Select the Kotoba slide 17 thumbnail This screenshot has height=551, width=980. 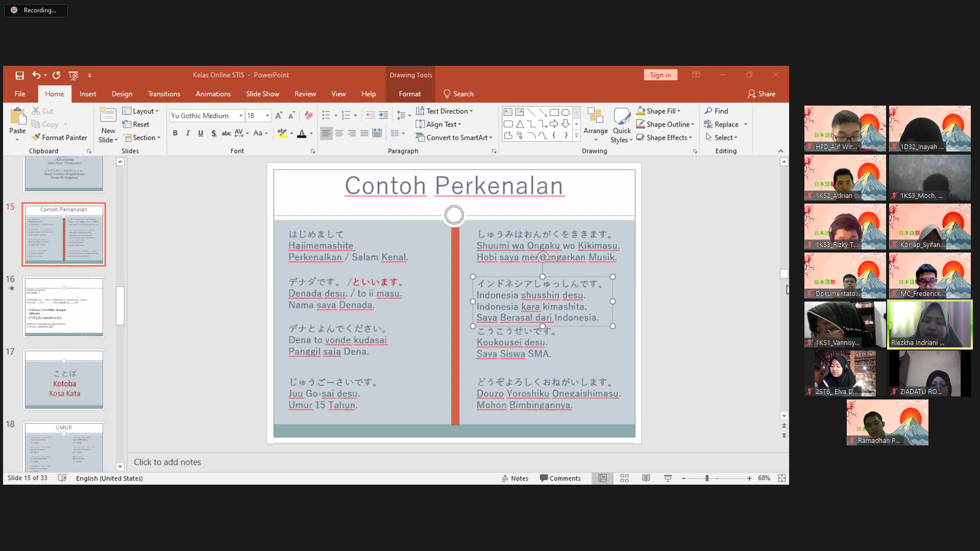pos(64,379)
